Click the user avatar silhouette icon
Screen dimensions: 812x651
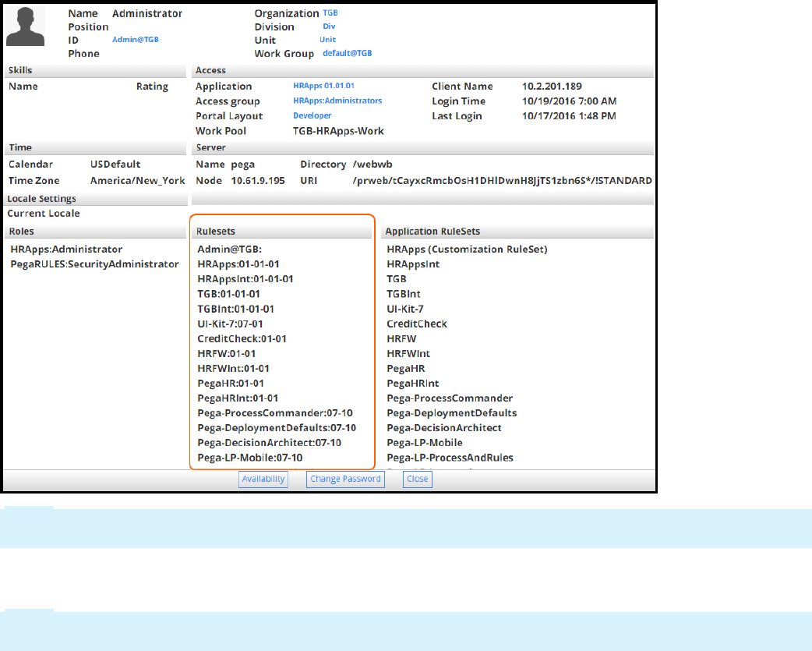[26, 27]
